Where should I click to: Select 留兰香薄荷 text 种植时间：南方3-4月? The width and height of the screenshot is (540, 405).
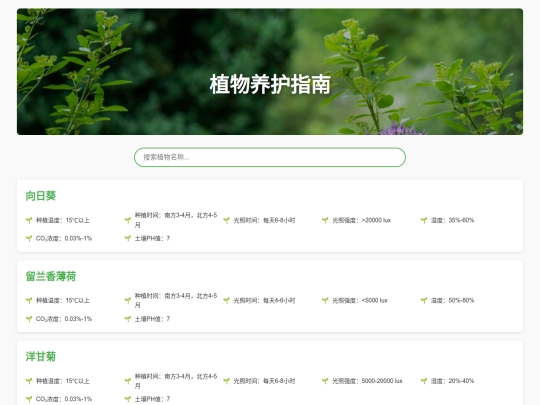coord(176,300)
